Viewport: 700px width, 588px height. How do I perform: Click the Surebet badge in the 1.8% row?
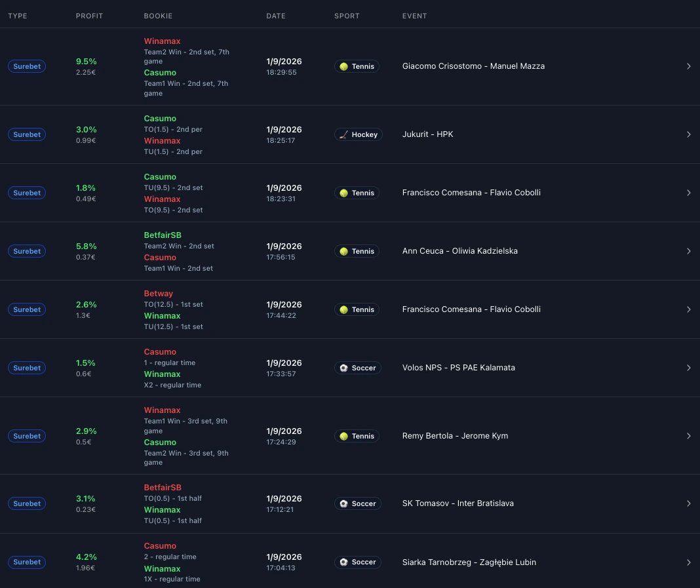point(27,193)
